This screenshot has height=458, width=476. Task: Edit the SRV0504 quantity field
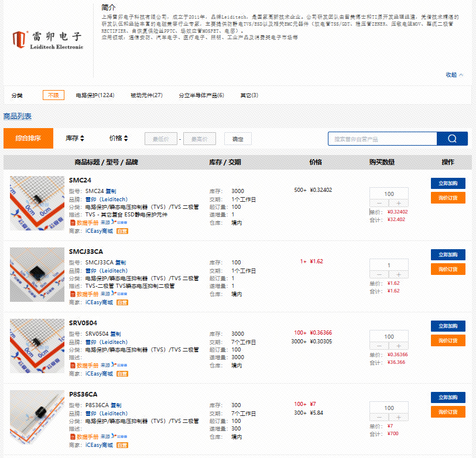tap(389, 336)
